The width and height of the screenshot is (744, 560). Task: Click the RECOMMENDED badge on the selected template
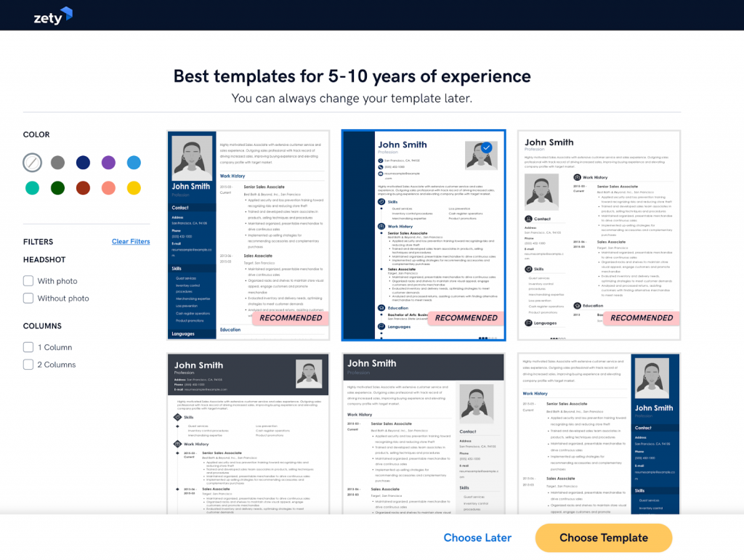coord(465,317)
